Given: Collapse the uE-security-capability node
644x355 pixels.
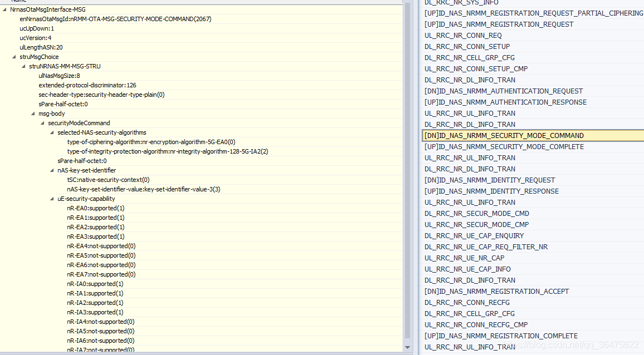Looking at the screenshot, I should pos(52,199).
